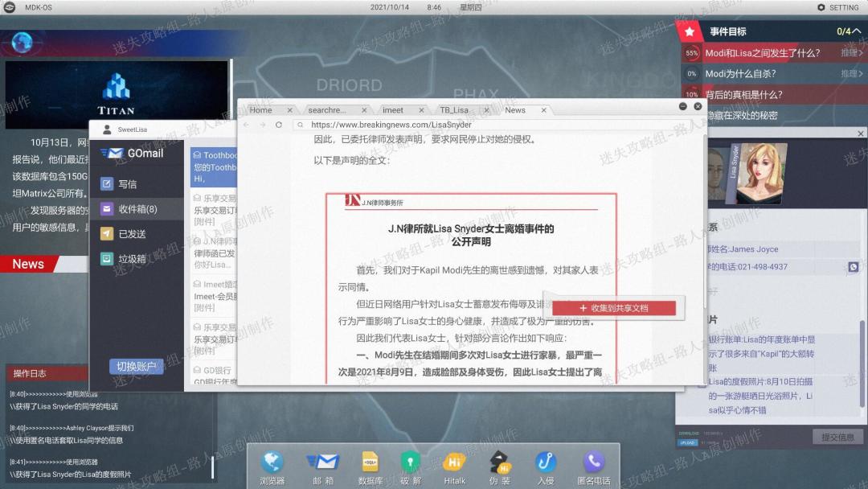868x489 pixels.
Task: Open the 邮箱 mail dock icon
Action: click(323, 462)
